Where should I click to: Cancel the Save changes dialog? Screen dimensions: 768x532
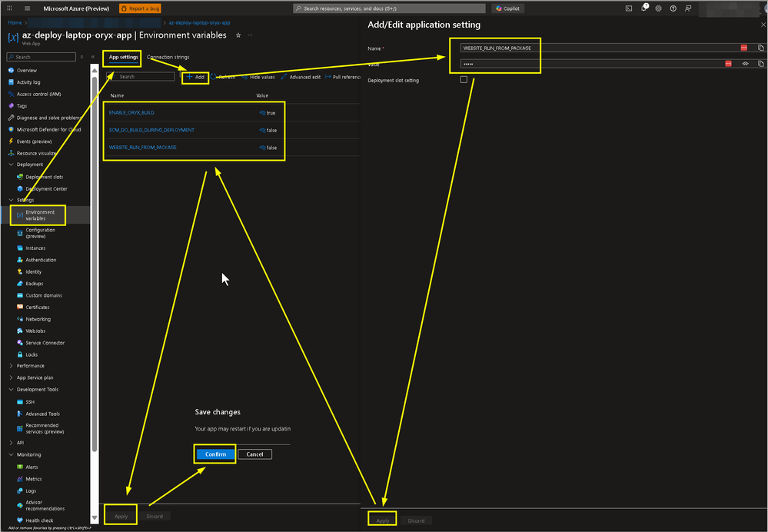tap(254, 454)
